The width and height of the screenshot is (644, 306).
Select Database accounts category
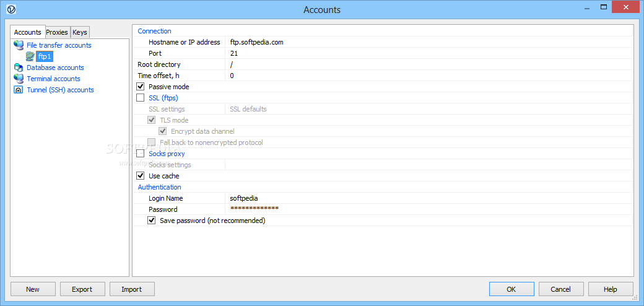56,68
